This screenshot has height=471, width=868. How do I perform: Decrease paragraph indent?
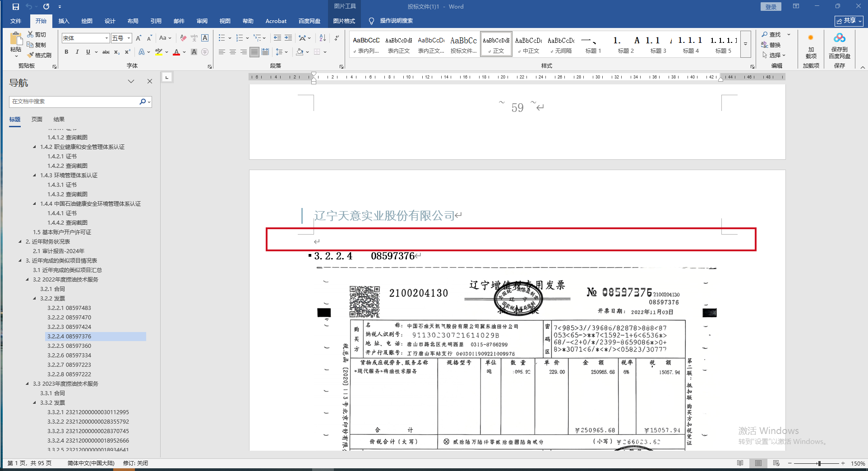[x=277, y=38]
